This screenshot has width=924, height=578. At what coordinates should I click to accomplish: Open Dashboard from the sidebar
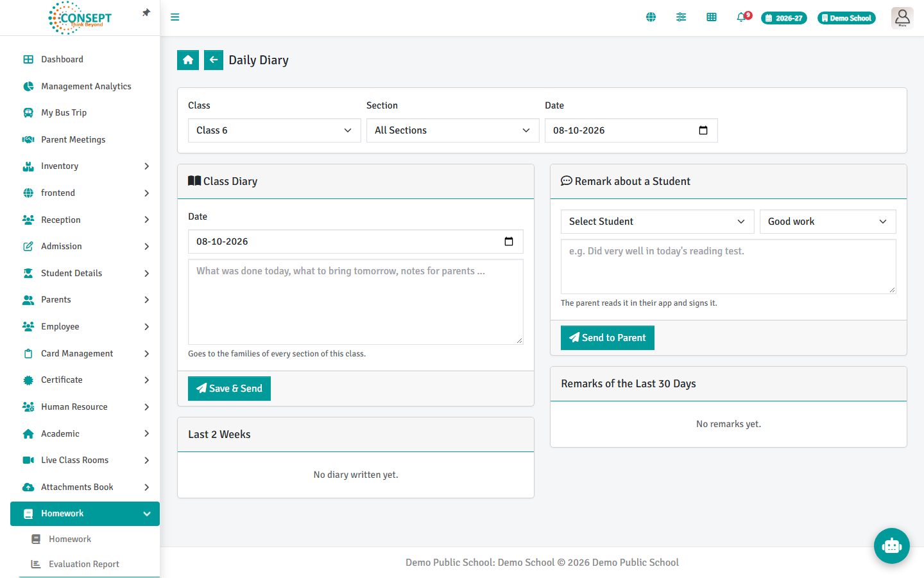tap(85, 59)
